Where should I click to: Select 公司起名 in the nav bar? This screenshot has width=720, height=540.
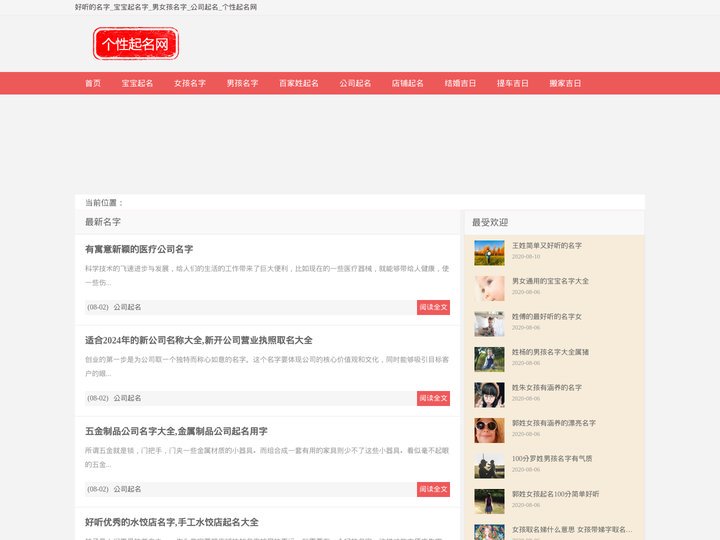pyautogui.click(x=355, y=83)
